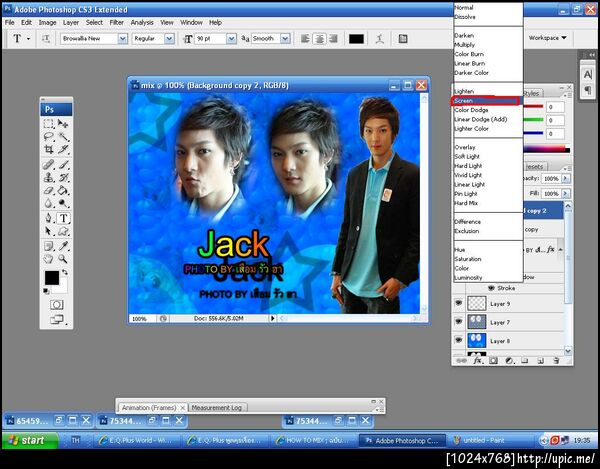
Task: Hide Layer 9 visibility eye
Action: pos(458,303)
